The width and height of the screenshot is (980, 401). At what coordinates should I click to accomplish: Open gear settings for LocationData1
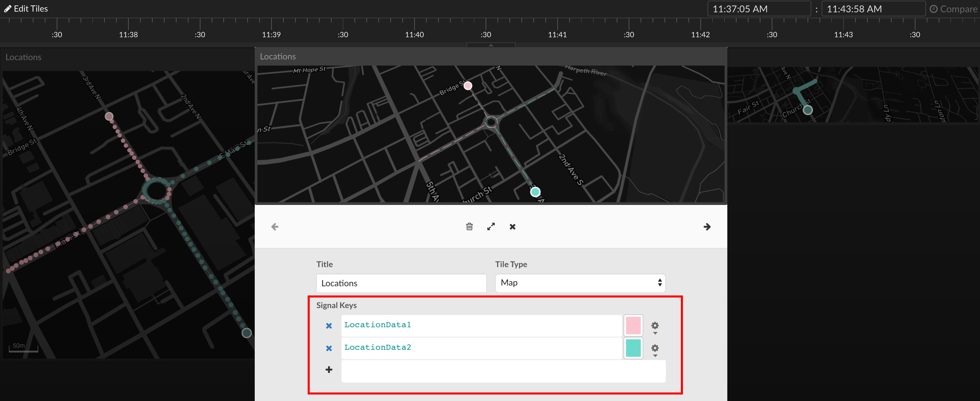[655, 326]
